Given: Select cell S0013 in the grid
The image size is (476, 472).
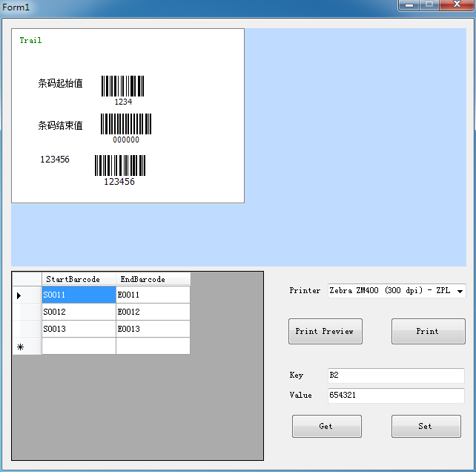Looking at the screenshot, I should pos(79,329).
